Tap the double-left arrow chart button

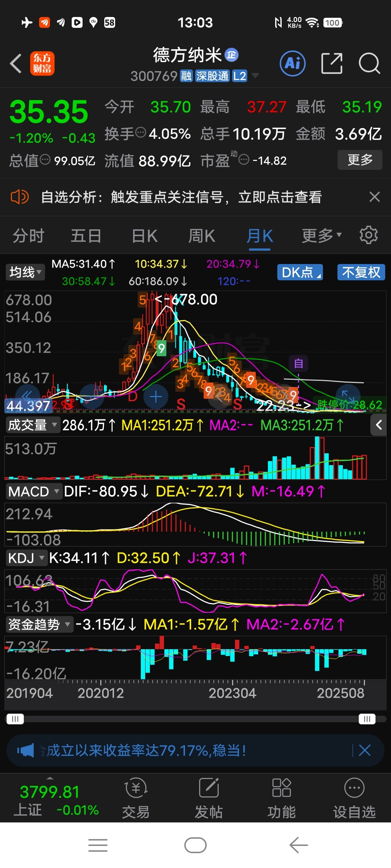pyautogui.click(x=27, y=396)
